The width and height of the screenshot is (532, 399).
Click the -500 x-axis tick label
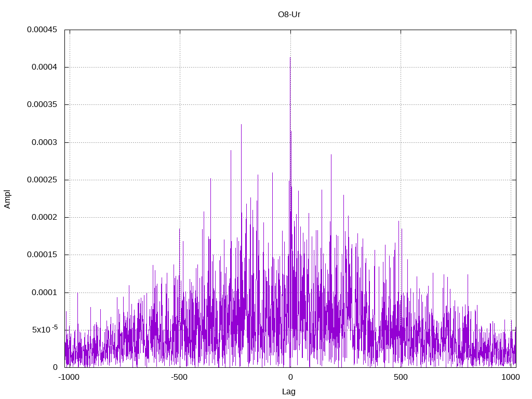pyautogui.click(x=179, y=377)
